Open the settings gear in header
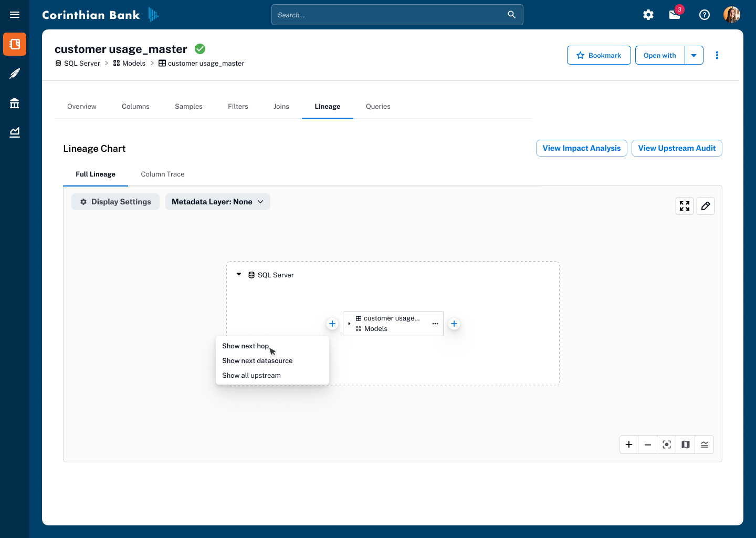 [648, 15]
